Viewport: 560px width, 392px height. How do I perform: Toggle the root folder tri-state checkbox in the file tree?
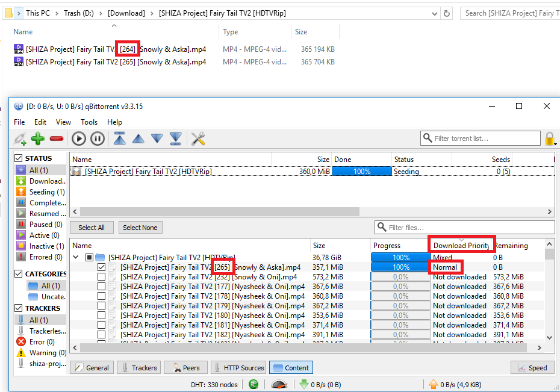tap(89, 257)
